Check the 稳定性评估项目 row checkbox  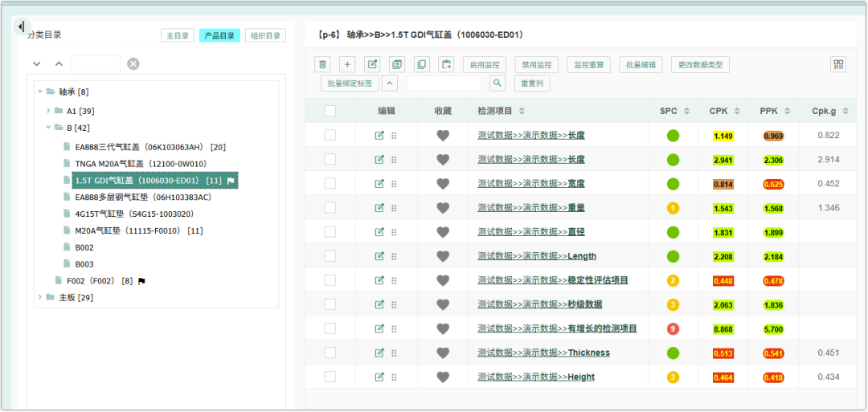[x=330, y=279]
